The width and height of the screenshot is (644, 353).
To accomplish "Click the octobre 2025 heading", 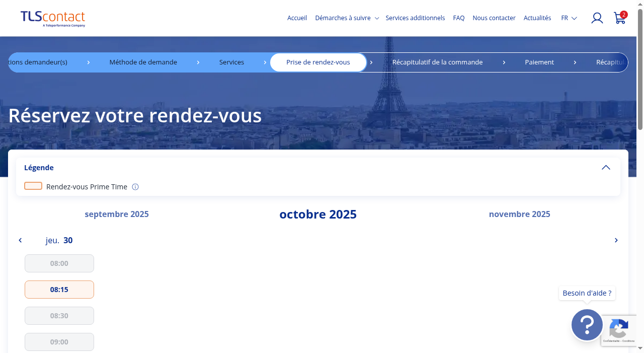I will point(318,215).
